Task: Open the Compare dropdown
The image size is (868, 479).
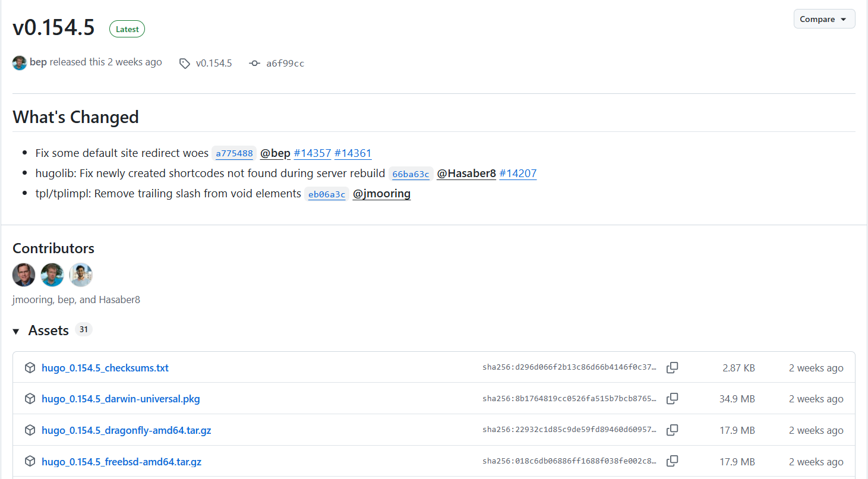Action: (x=824, y=19)
